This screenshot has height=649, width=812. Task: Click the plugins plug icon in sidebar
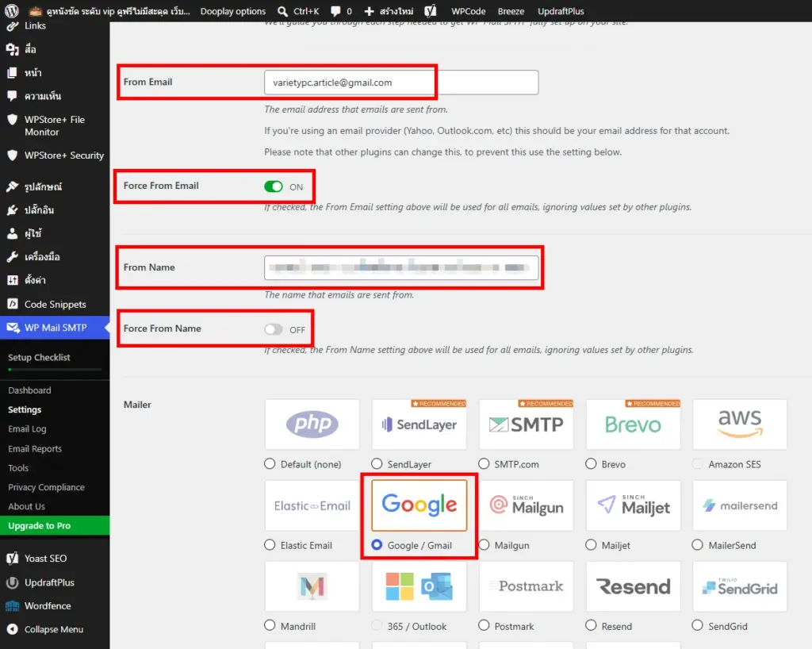[13, 209]
